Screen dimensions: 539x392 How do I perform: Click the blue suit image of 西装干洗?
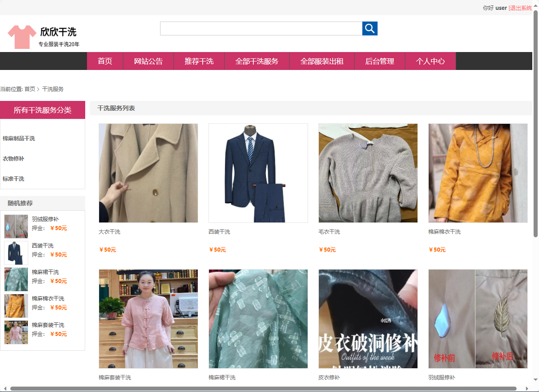[258, 173]
